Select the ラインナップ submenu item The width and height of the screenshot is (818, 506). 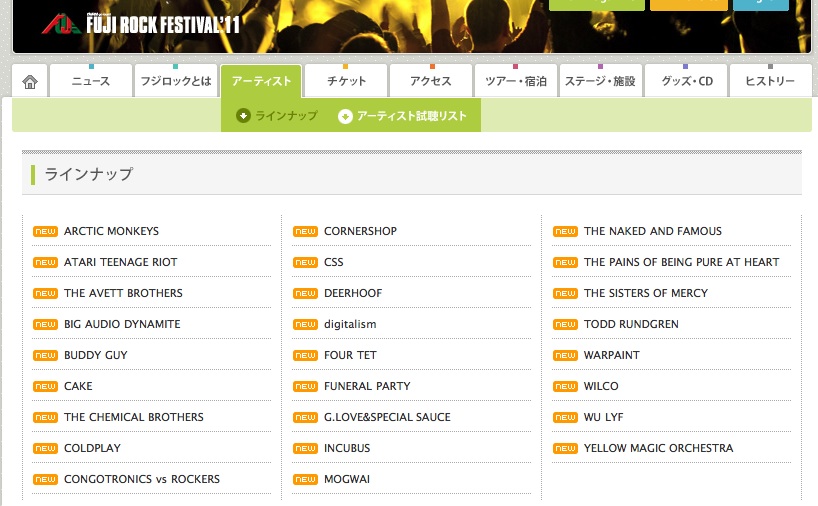[286, 115]
